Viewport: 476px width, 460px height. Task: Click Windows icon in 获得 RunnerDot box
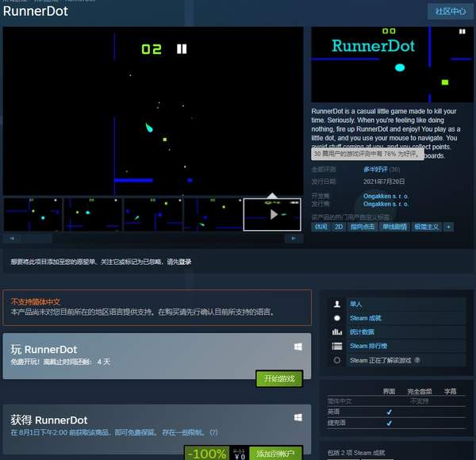click(x=298, y=418)
